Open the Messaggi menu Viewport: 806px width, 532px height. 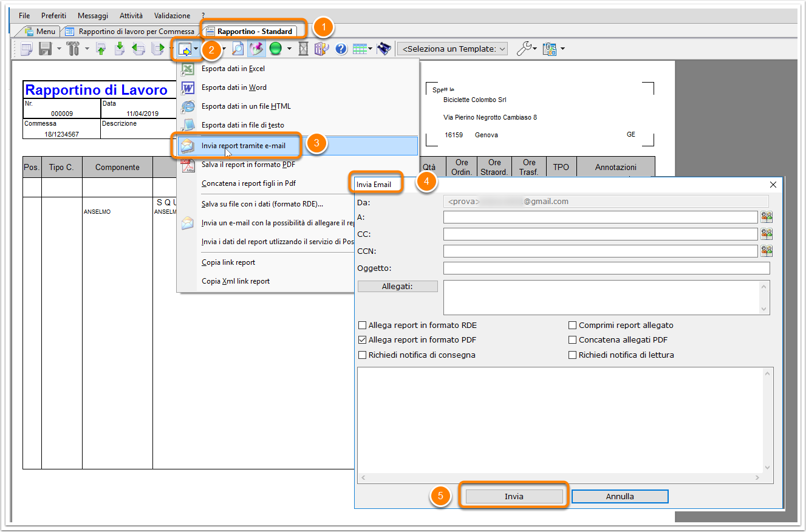pos(93,16)
